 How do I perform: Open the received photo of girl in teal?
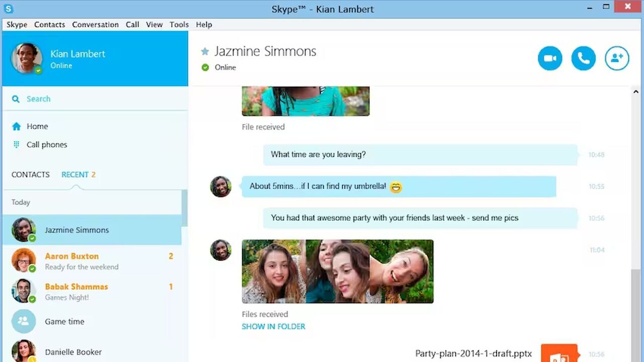pos(305,101)
